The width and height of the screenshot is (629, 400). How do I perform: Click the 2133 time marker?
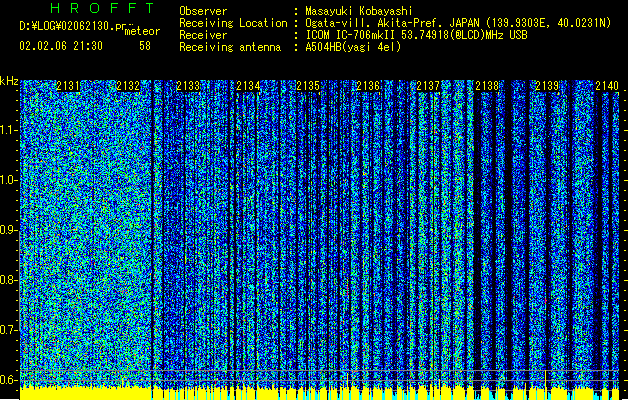pyautogui.click(x=188, y=86)
